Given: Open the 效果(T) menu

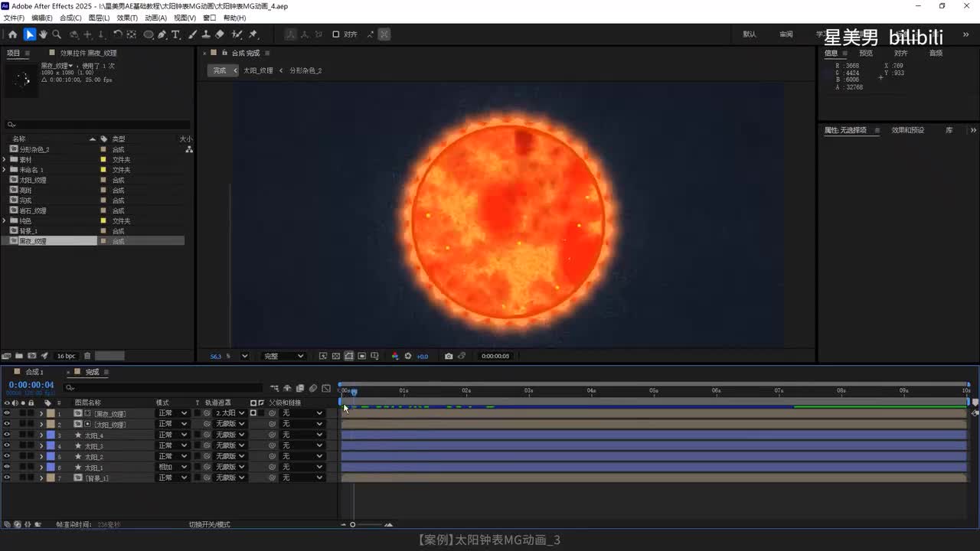Looking at the screenshot, I should coord(127,18).
